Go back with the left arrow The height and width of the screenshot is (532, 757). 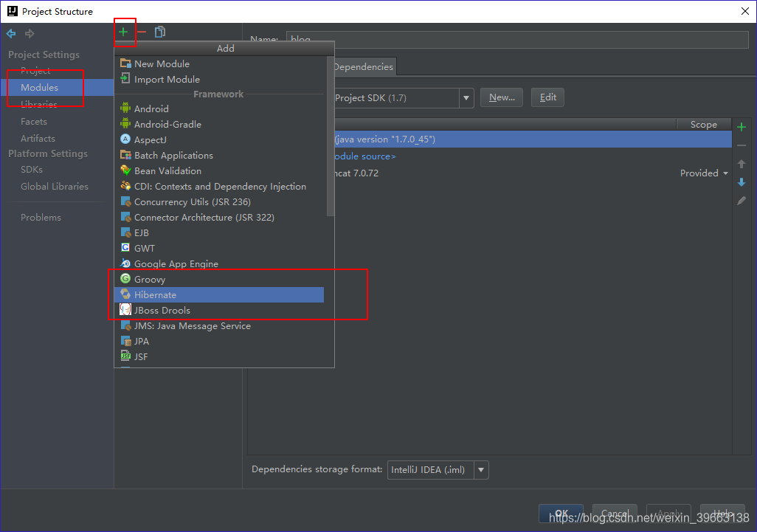click(x=11, y=33)
